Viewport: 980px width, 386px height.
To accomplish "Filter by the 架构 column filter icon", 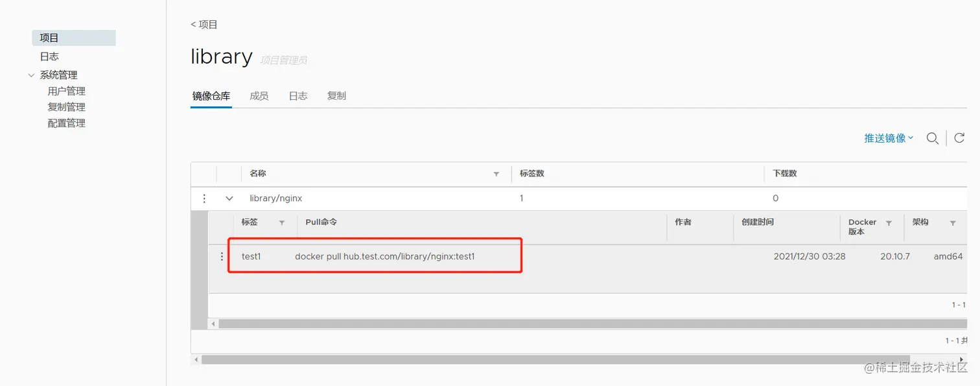I will pos(953,223).
